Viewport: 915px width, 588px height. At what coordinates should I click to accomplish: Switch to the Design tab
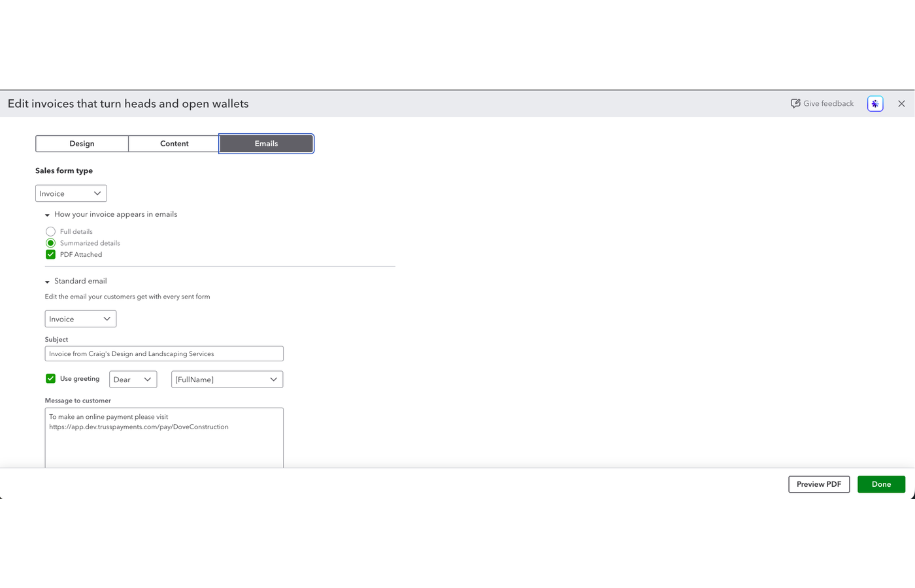tap(82, 144)
